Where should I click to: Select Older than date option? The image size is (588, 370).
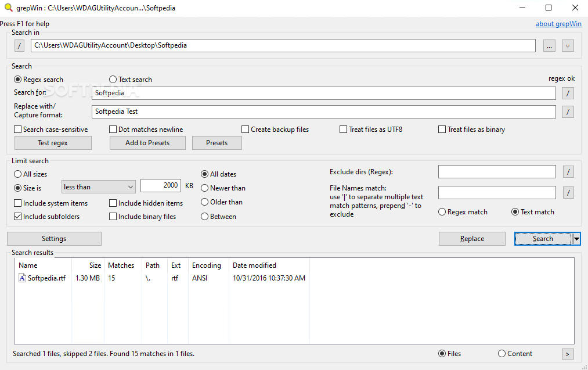pyautogui.click(x=204, y=202)
